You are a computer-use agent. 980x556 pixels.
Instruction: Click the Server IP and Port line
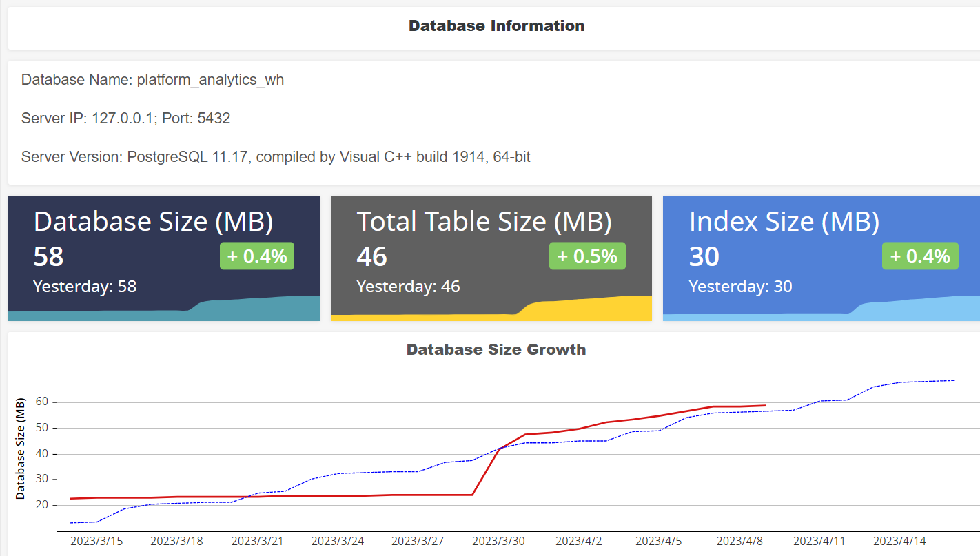coord(125,119)
